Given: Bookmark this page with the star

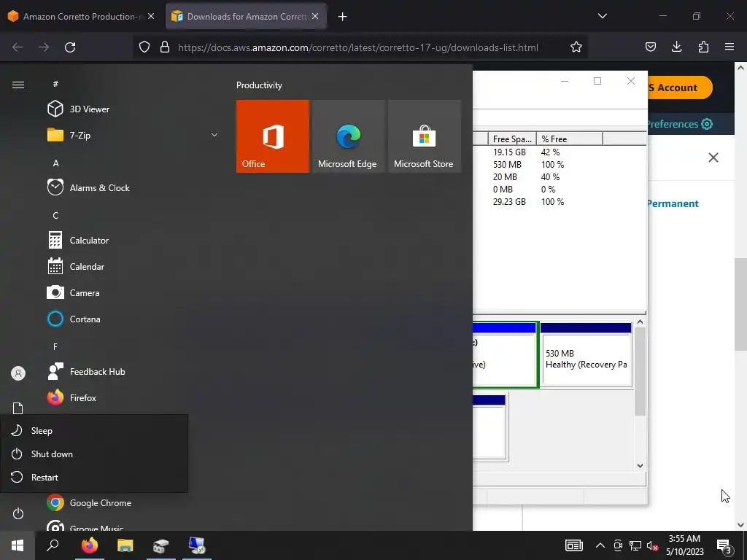Looking at the screenshot, I should (576, 47).
